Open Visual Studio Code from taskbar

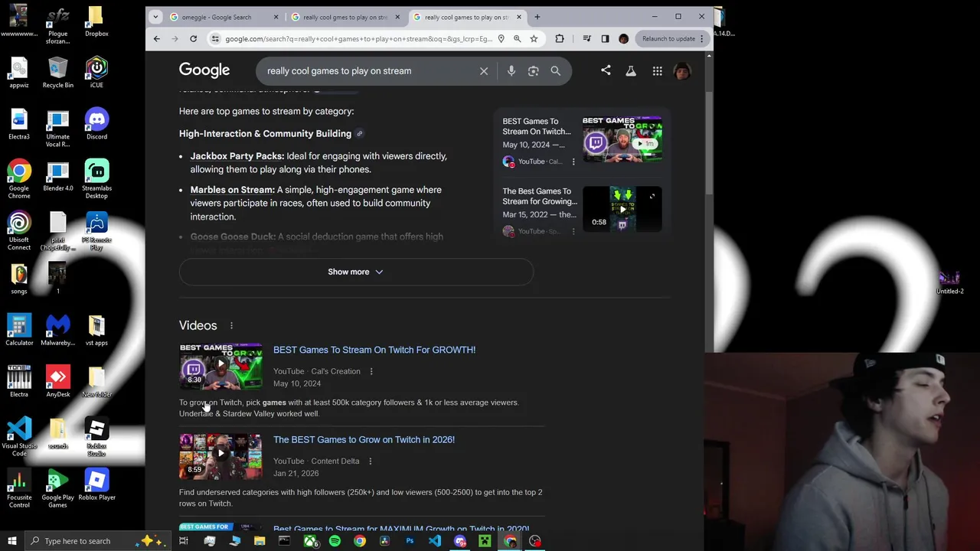click(435, 541)
